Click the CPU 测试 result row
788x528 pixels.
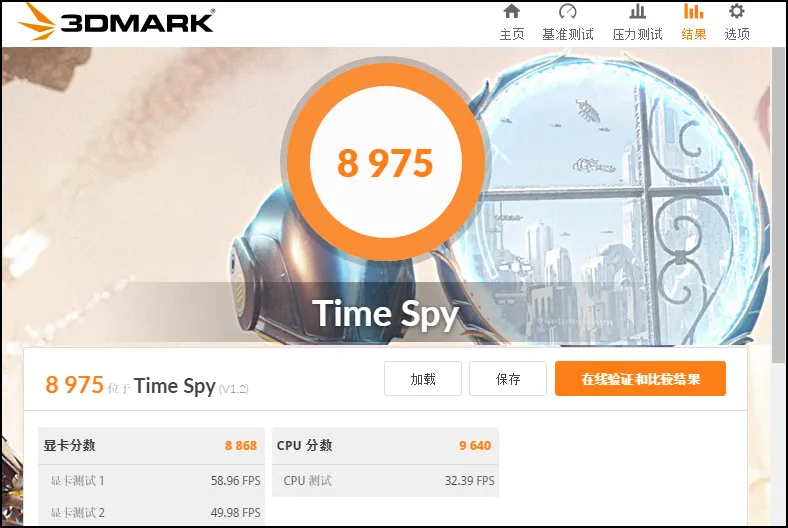click(x=385, y=481)
